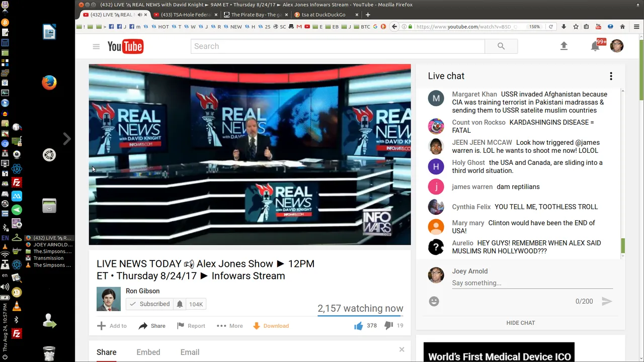This screenshot has height=362, width=644.
Task: Open the YouTube hamburger guide menu
Action: click(x=96, y=46)
